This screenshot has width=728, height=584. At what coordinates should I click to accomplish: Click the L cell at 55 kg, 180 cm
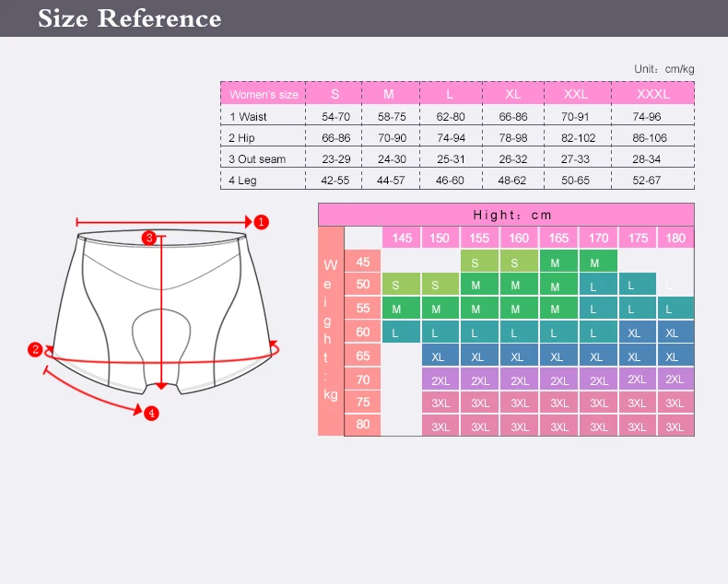click(675, 308)
